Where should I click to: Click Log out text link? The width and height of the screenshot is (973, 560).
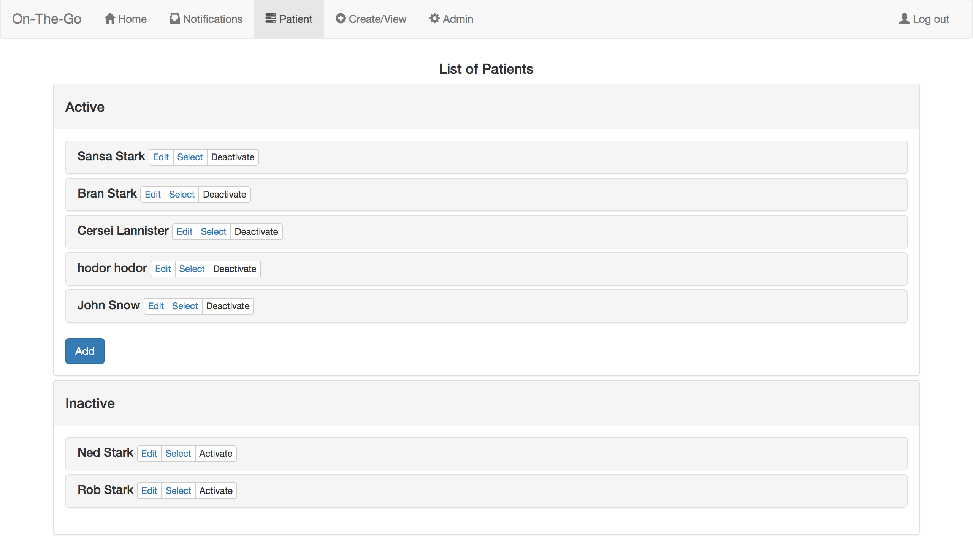pyautogui.click(x=931, y=19)
